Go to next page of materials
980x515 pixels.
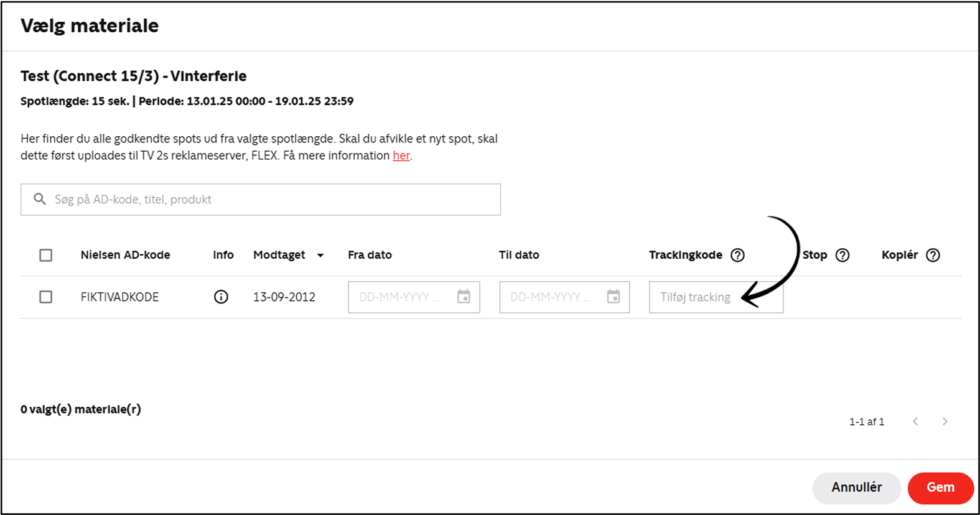click(x=945, y=421)
